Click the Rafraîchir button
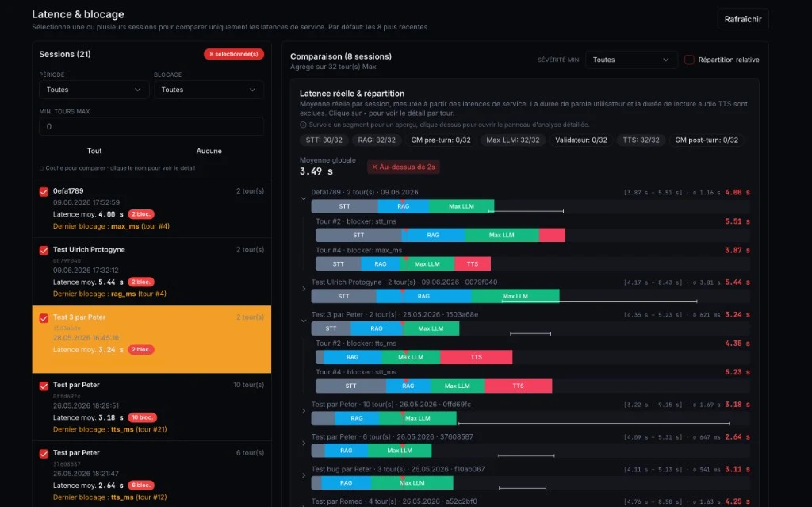The width and height of the screenshot is (812, 507). [742, 19]
